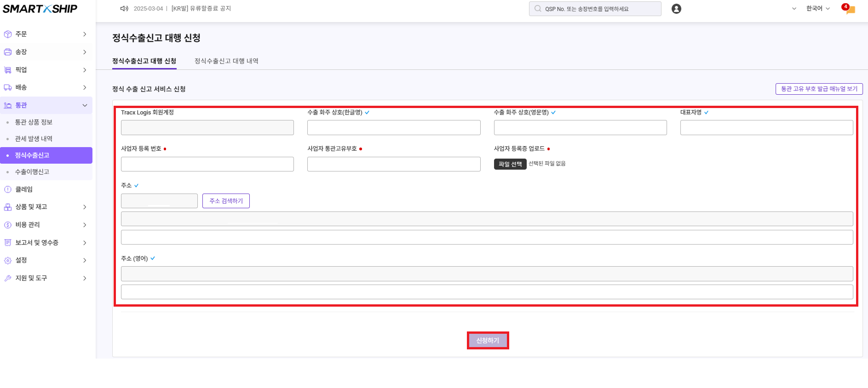868x388 pixels.
Task: Click the search magnifier icon
Action: click(x=538, y=9)
